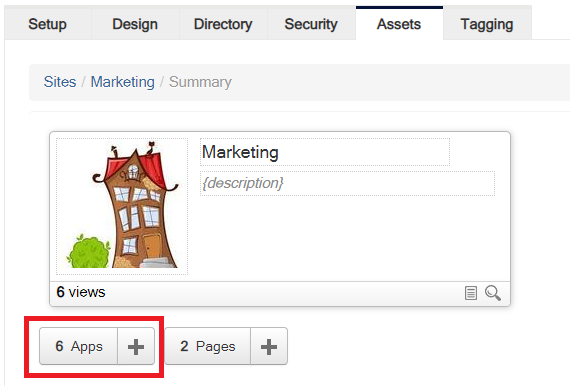Click the Assets tab
The image size is (578, 390).
click(399, 24)
